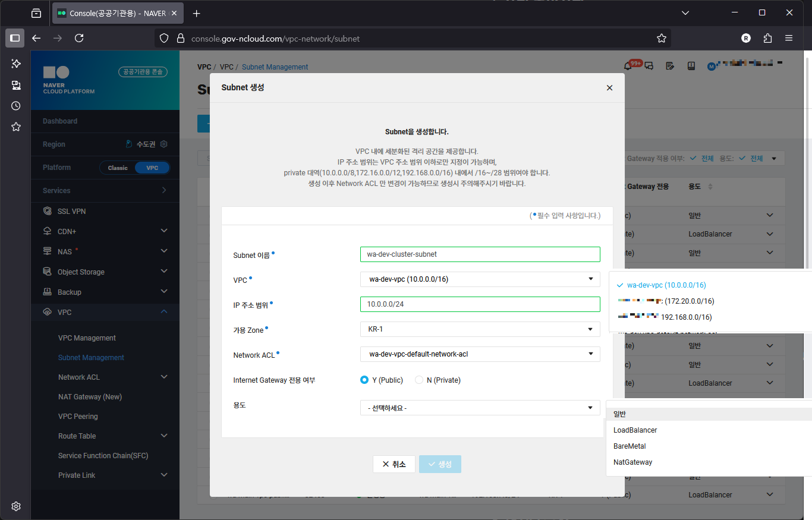Click the IP 주소 범위 input field
This screenshot has height=520, width=812.
[480, 304]
